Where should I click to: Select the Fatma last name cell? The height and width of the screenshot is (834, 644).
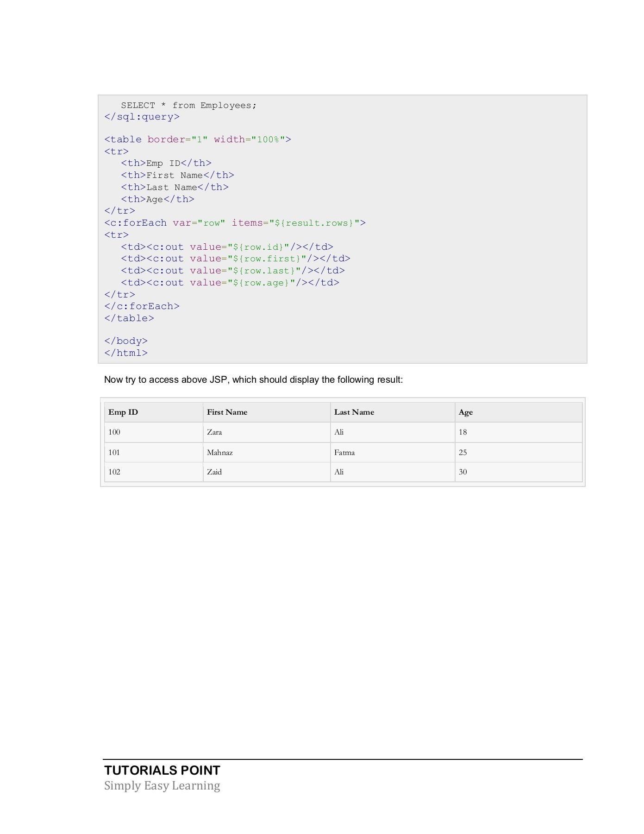pyautogui.click(x=344, y=452)
